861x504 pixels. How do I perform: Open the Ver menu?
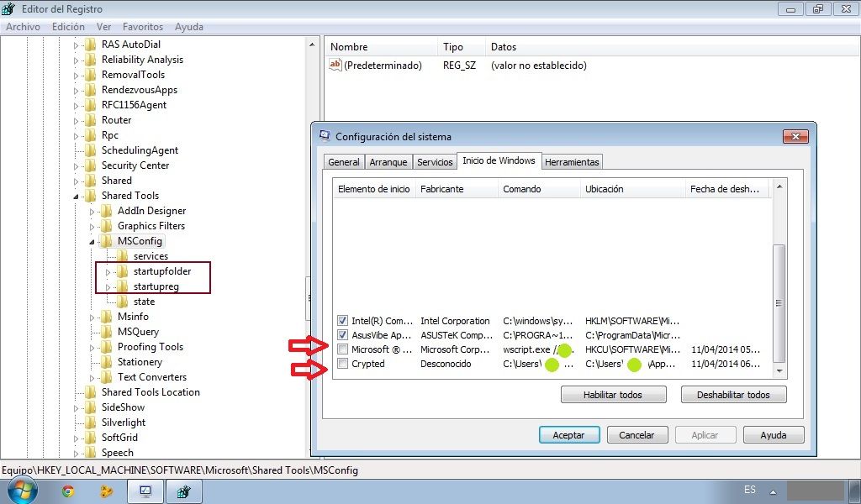pos(103,26)
